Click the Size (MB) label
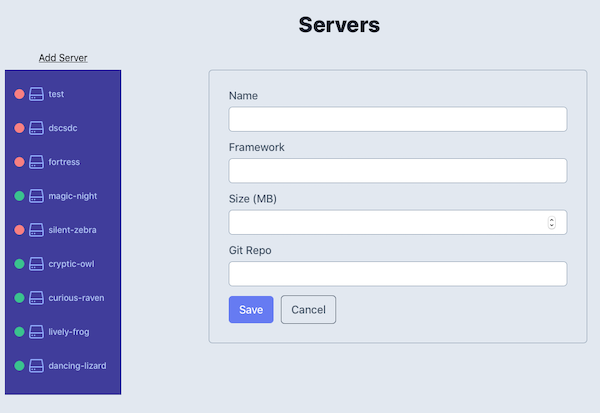600x413 pixels. coord(253,199)
